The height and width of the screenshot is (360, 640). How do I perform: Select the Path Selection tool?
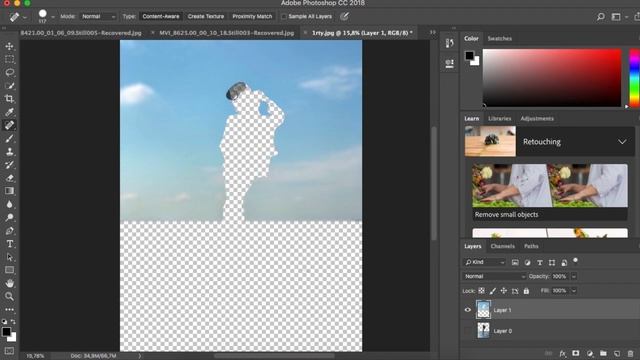pyautogui.click(x=9, y=257)
